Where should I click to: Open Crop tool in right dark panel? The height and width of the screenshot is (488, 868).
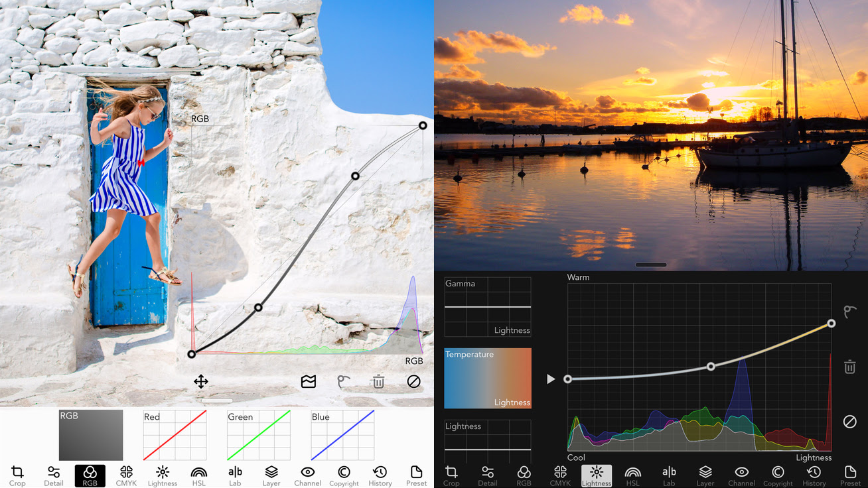point(451,475)
